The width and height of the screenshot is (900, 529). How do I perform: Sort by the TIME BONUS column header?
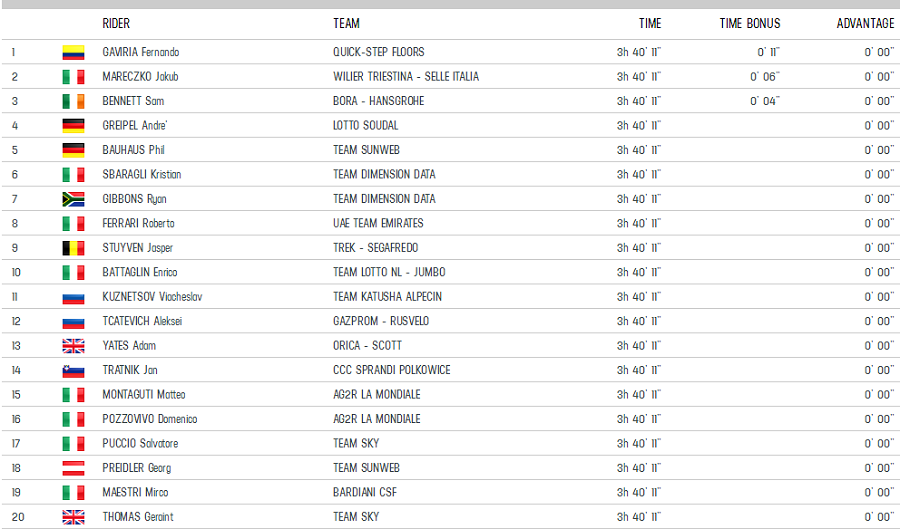click(x=750, y=24)
